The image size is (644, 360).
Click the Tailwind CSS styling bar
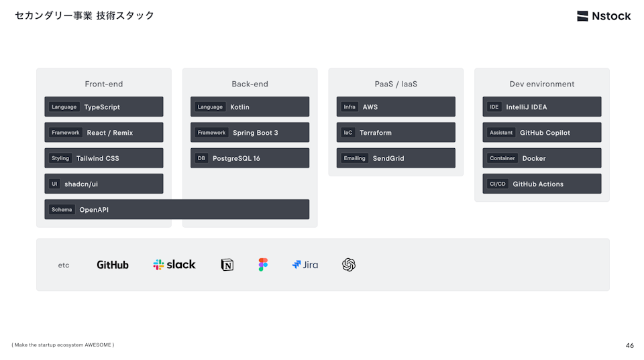click(104, 158)
